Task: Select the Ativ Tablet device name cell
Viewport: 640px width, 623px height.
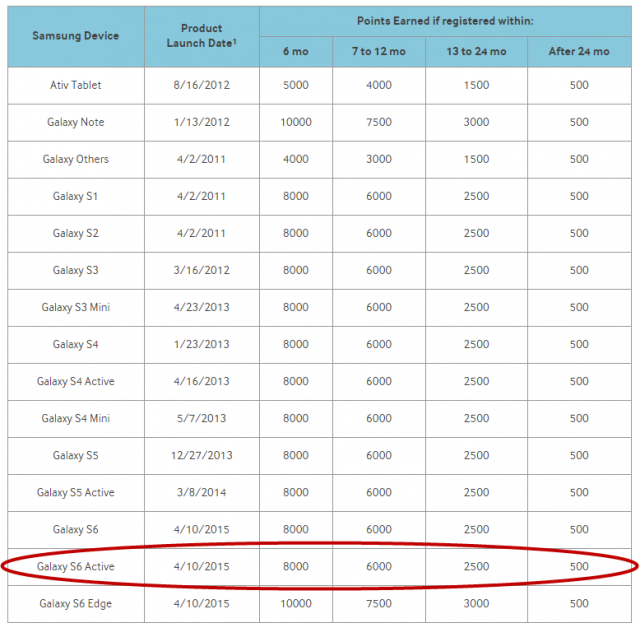Action: (x=76, y=85)
